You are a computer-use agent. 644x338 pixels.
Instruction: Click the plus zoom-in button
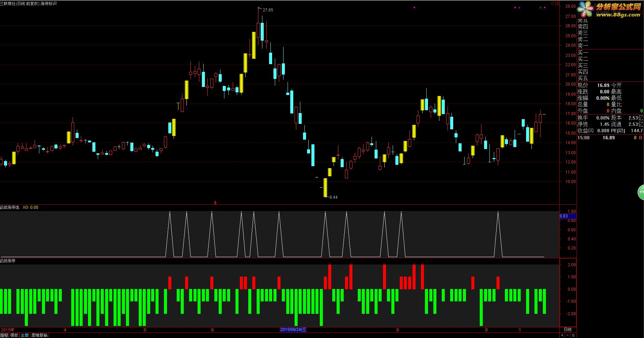coord(562,335)
